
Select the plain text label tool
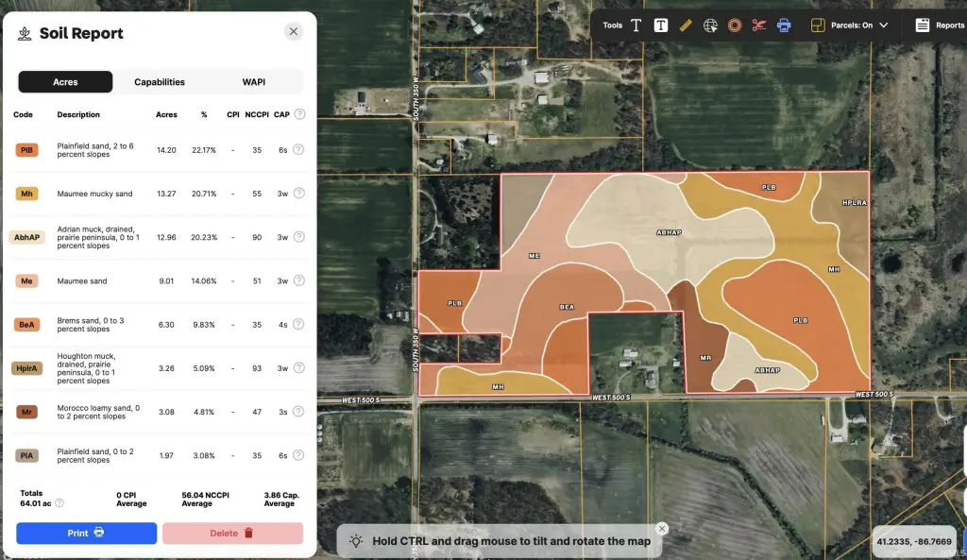pyautogui.click(x=636, y=25)
